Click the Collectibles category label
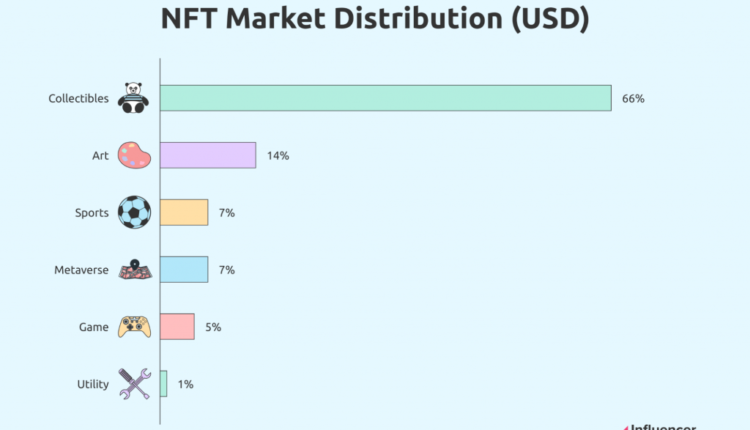The height and width of the screenshot is (430, 750). coord(78,98)
